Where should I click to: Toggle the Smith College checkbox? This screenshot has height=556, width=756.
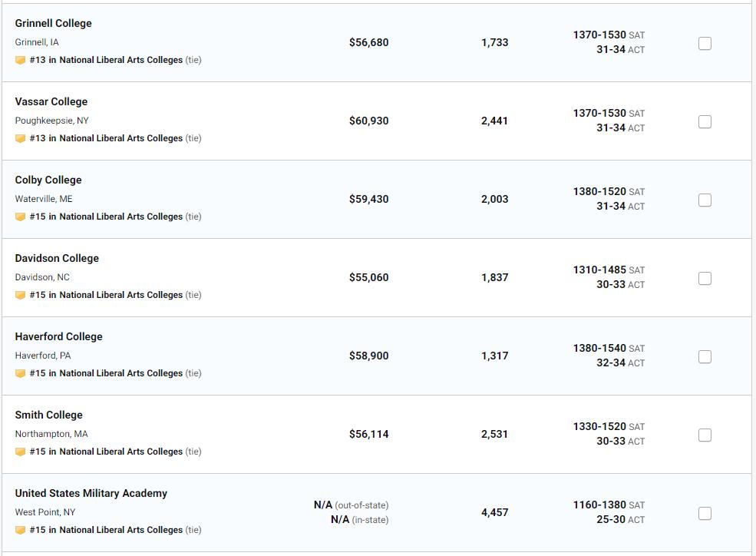[x=705, y=435]
